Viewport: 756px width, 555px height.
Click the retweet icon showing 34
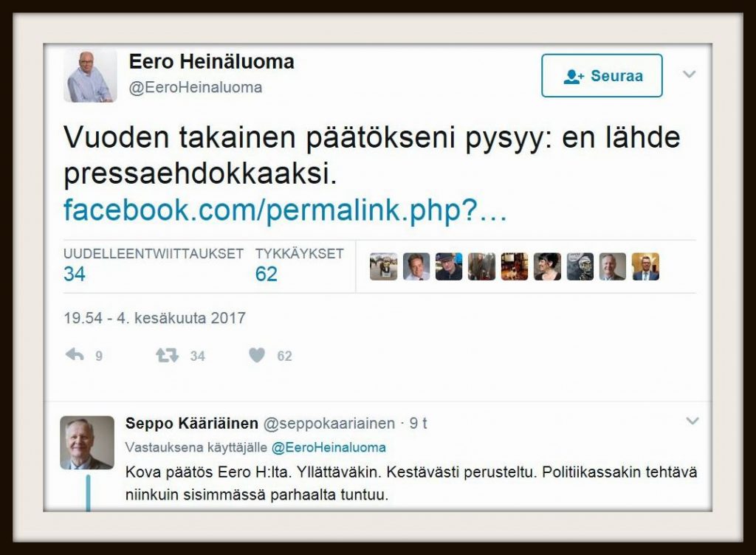coord(168,356)
